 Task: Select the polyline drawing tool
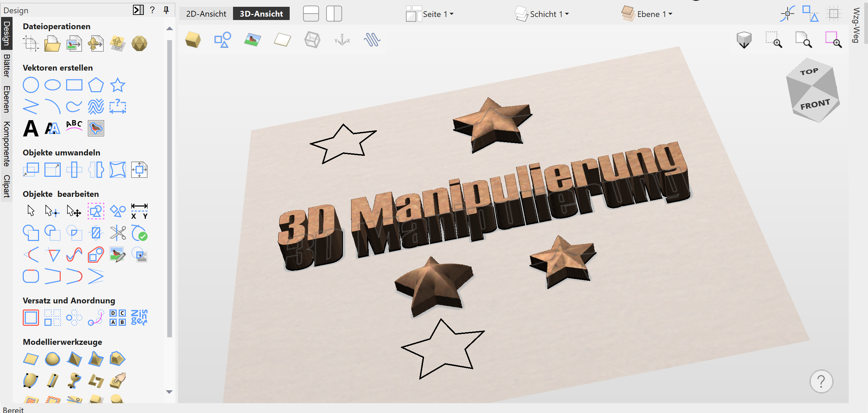[x=31, y=107]
